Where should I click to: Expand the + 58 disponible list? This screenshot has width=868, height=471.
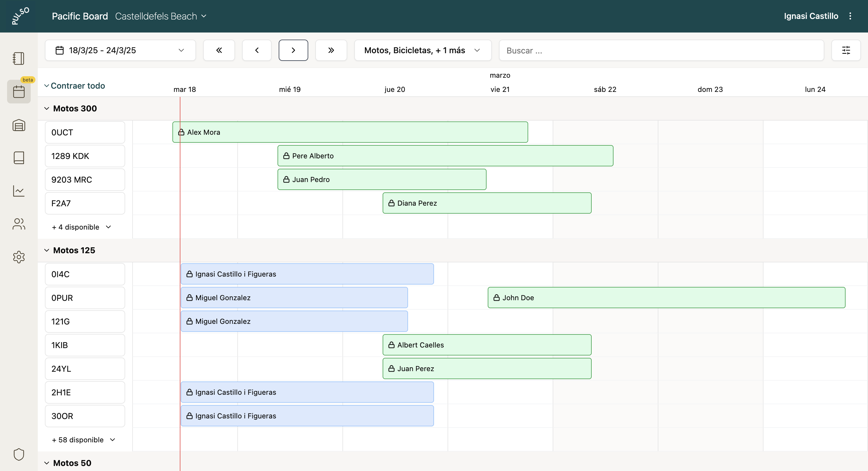click(84, 440)
